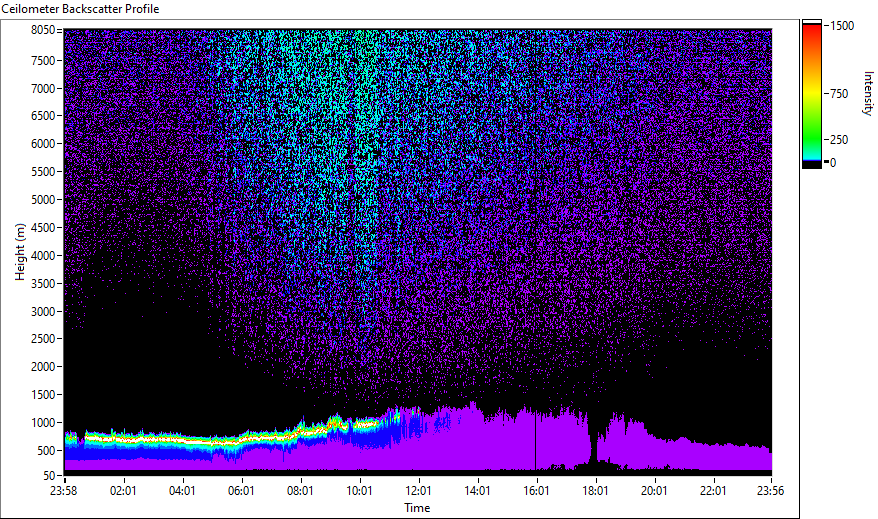Select the Time axis label
This screenshot has width=878, height=519.
point(417,508)
